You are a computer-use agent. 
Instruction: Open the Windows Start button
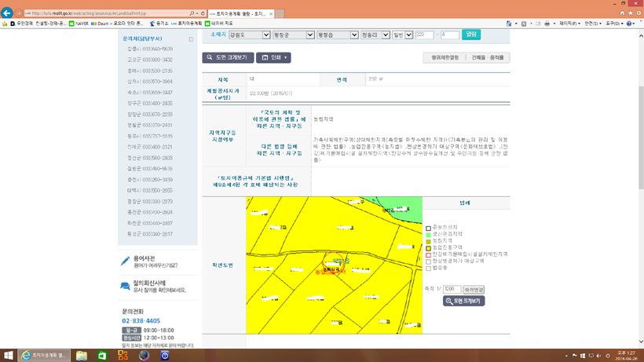(8, 356)
